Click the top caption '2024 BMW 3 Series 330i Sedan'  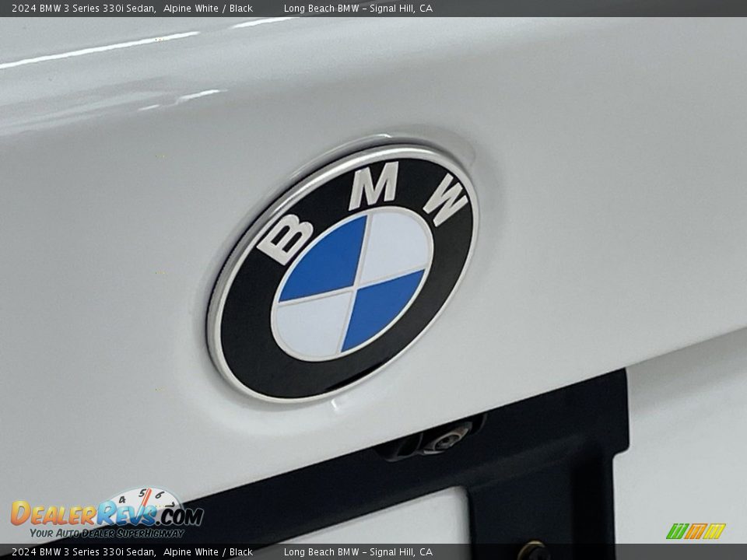click(x=84, y=8)
